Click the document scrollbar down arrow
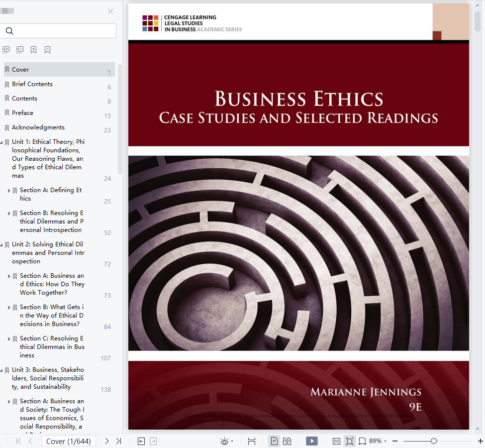The height and width of the screenshot is (448, 485). pos(477,429)
